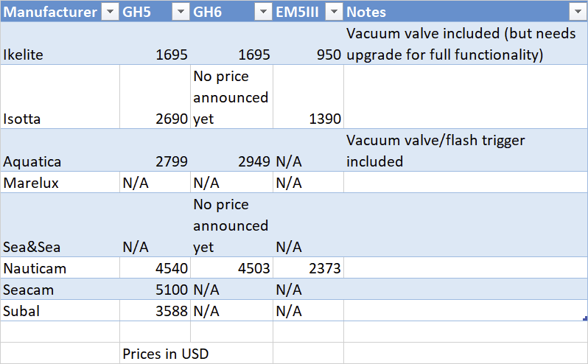Open the Notes column filter dropdown
This screenshot has width=588, height=364.
point(577,12)
